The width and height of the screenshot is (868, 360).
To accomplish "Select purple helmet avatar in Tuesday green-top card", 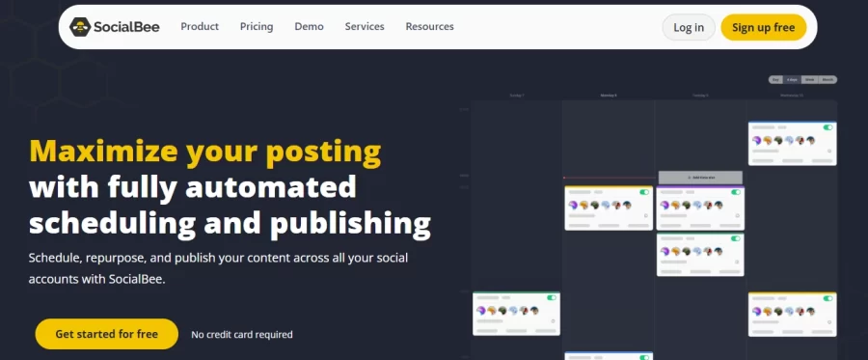I will point(665,252).
